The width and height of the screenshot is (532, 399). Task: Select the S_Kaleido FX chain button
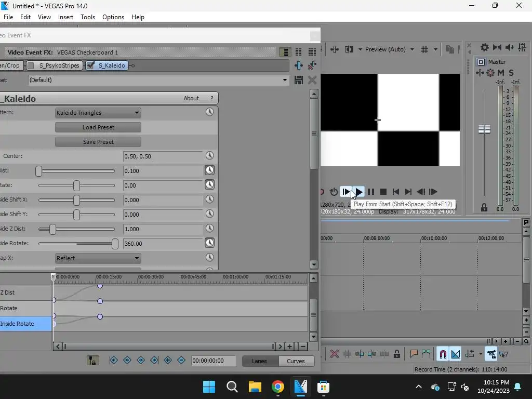[x=112, y=65]
